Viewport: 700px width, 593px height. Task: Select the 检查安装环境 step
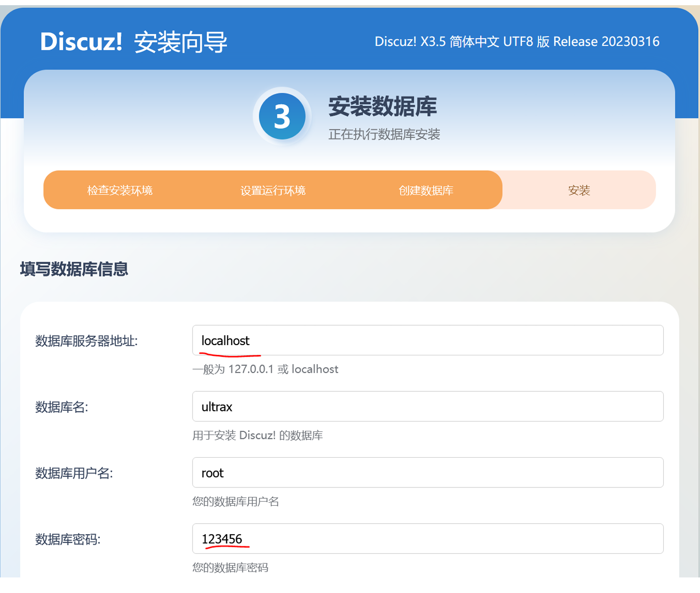(x=119, y=189)
